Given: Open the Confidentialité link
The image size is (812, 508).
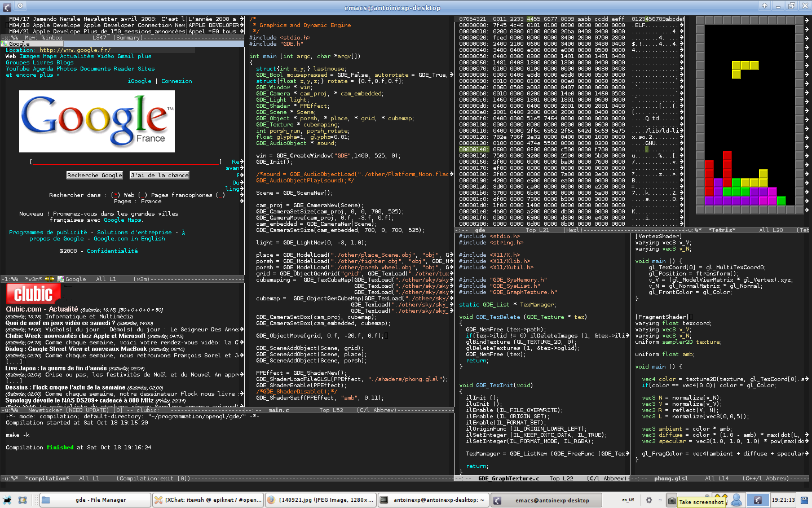Looking at the screenshot, I should tap(112, 251).
